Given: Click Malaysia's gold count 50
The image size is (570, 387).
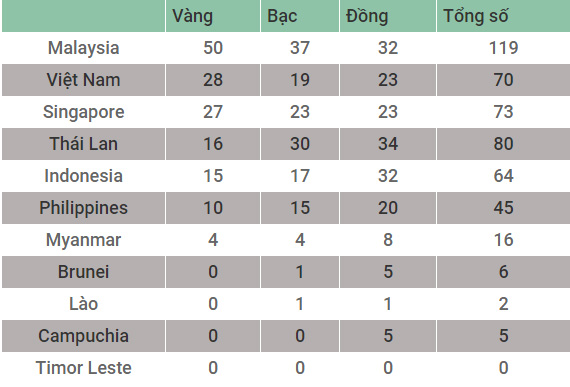Looking at the screenshot, I should [213, 48].
